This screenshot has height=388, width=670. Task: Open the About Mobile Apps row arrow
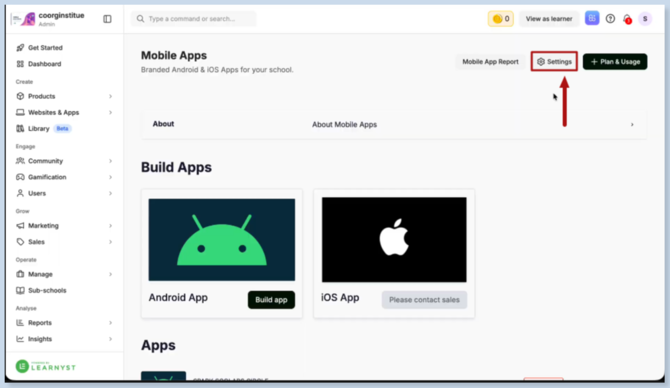[632, 124]
